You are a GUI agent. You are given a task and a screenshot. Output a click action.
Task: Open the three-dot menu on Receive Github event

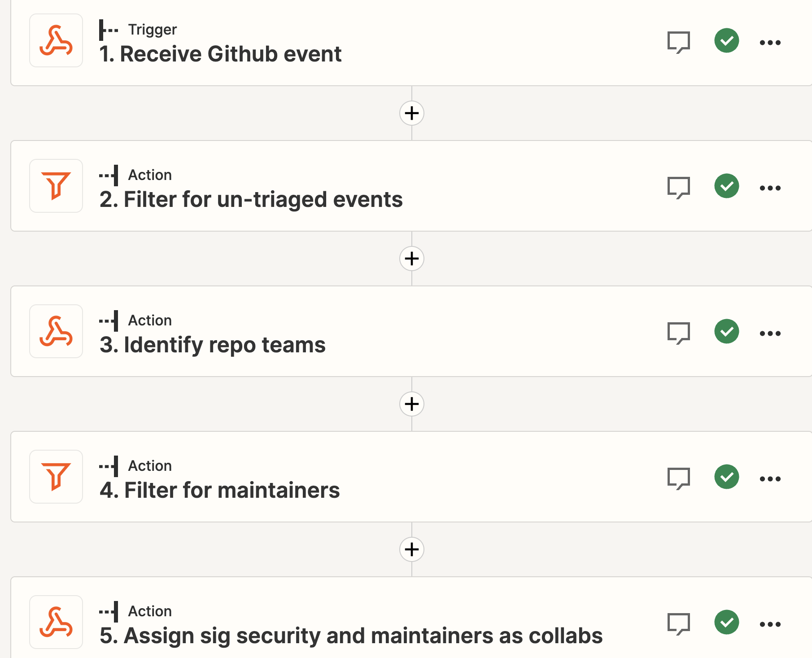[x=770, y=42]
